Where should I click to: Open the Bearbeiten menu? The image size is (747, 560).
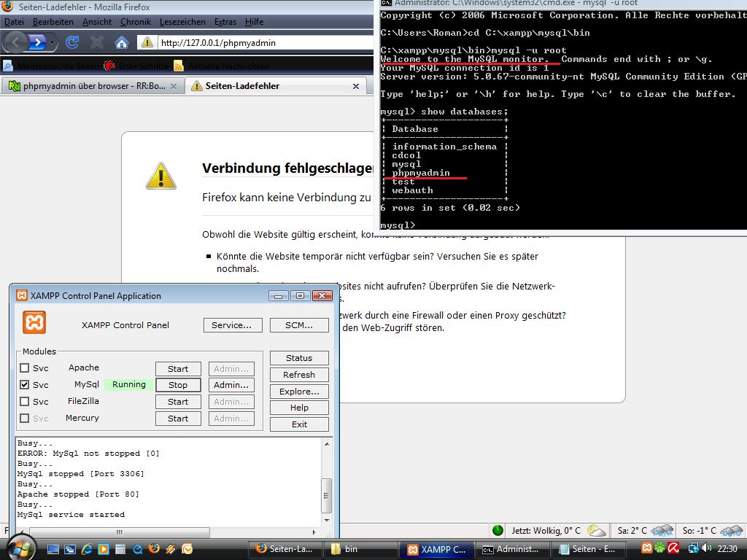click(53, 22)
